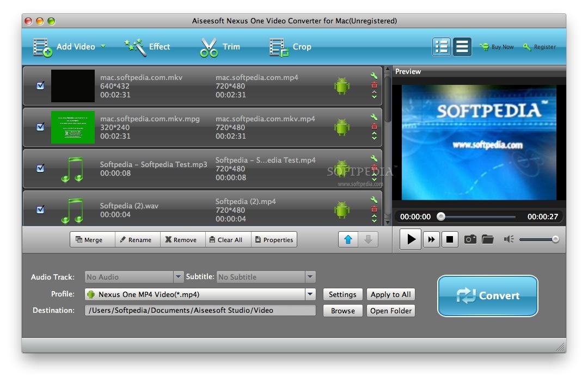Viewport: 588px width, 383px height.
Task: Click the Register key link
Action: click(540, 47)
